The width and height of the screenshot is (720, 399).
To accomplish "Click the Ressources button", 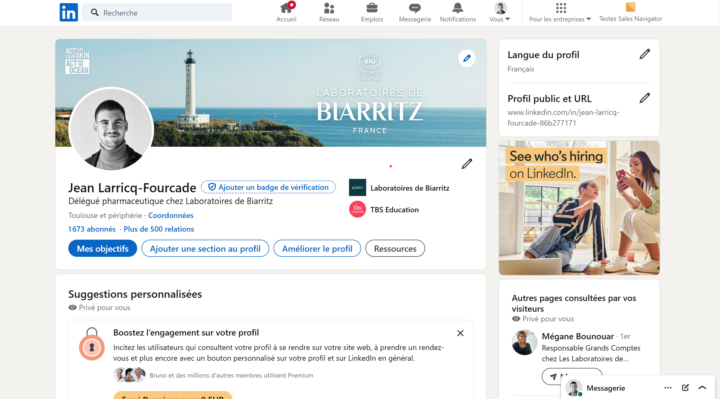I will click(x=395, y=248).
